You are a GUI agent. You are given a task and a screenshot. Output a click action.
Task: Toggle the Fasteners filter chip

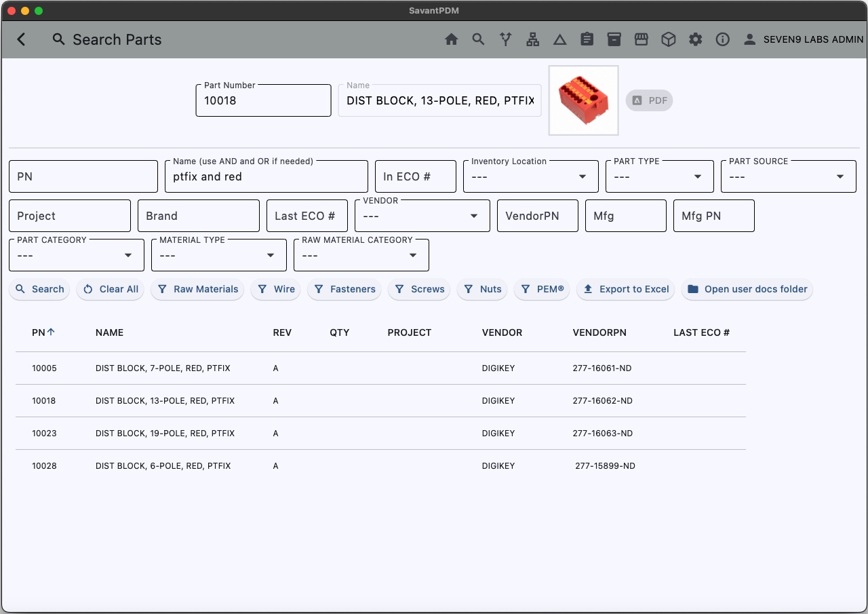point(344,289)
